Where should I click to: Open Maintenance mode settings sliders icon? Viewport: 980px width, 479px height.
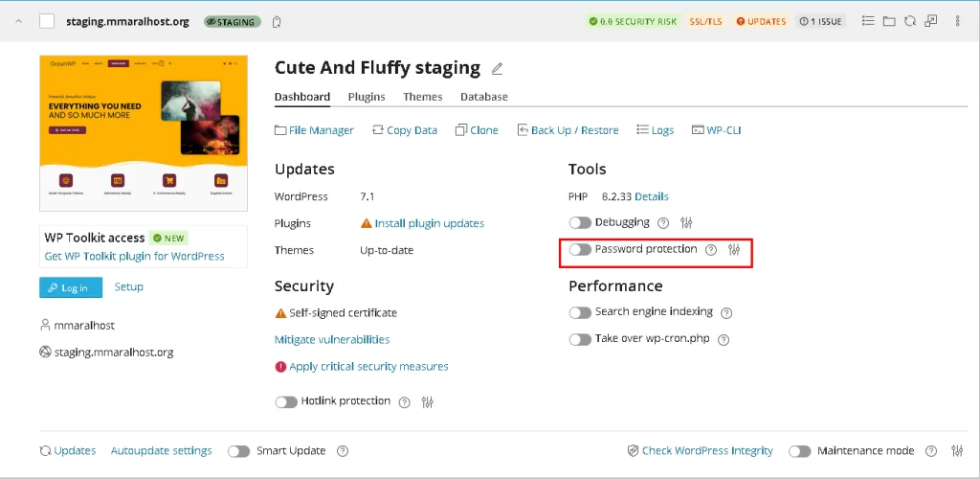[957, 451]
